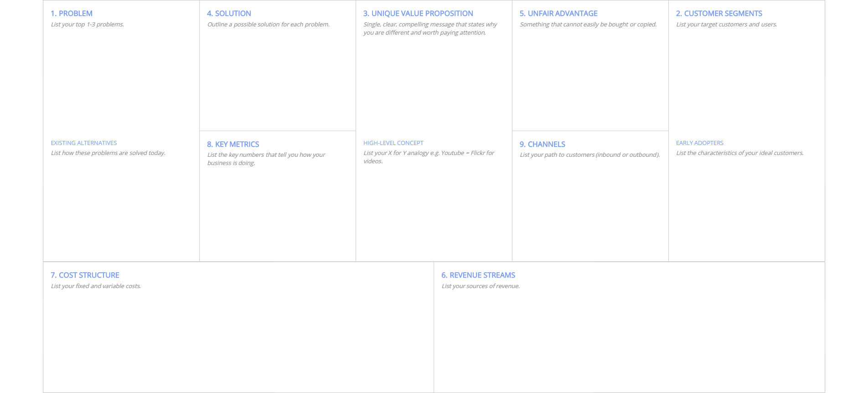
Task: Click '3. UNIQUE VALUE PROPOSITION' heading
Action: 418,14
